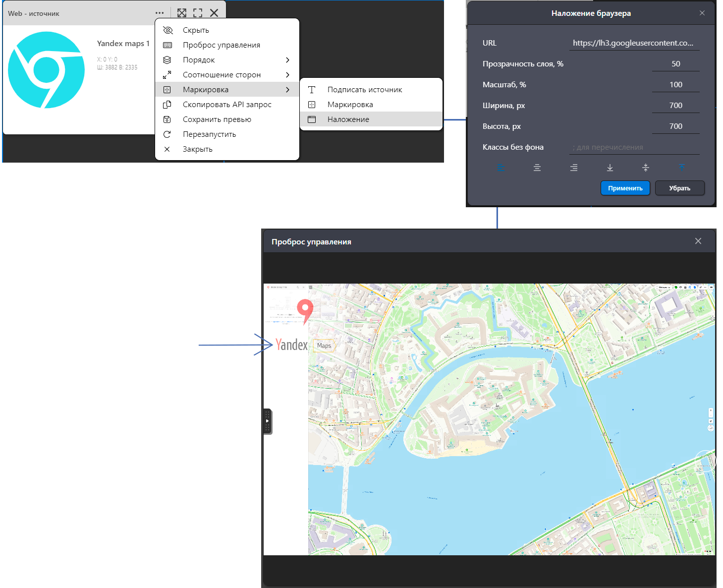Click the Применить button
The image size is (723, 588).
pyautogui.click(x=625, y=188)
